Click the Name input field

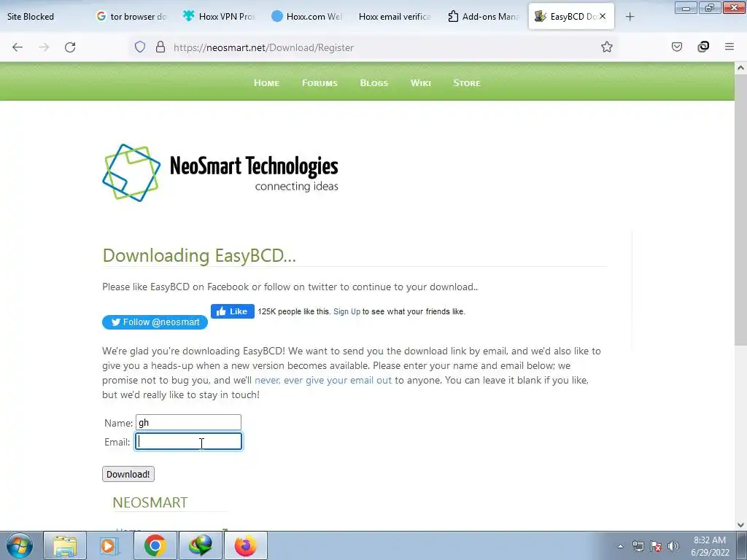pyautogui.click(x=188, y=422)
